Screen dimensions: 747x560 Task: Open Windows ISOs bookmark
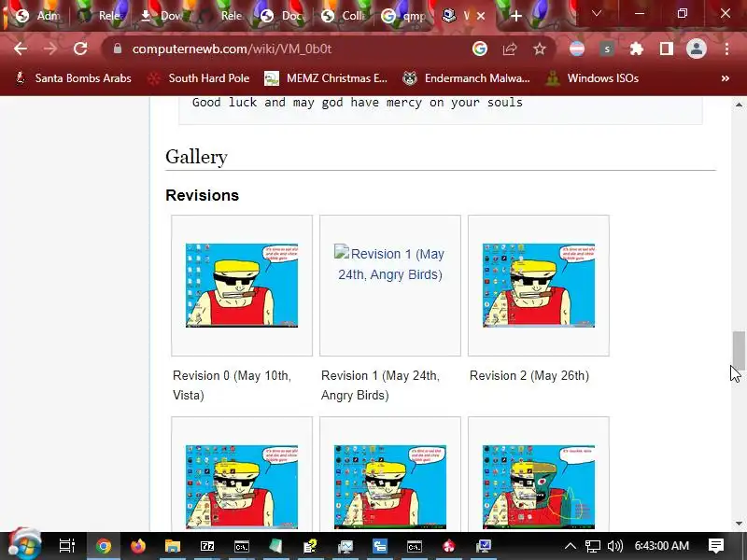tap(592, 78)
